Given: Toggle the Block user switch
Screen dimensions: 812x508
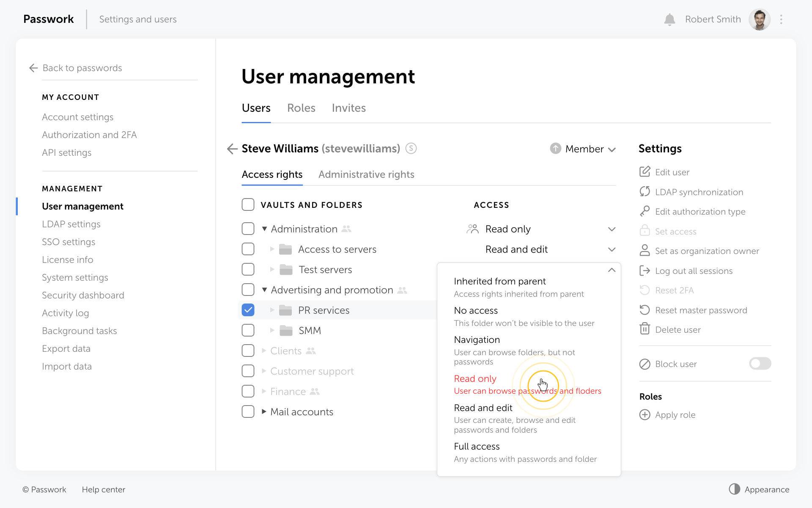Looking at the screenshot, I should coord(760,364).
